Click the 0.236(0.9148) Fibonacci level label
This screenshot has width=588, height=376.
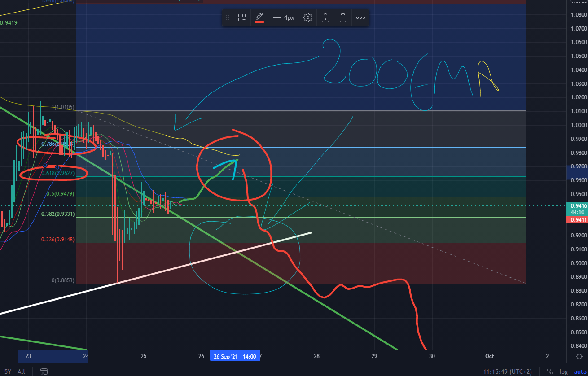(57, 240)
